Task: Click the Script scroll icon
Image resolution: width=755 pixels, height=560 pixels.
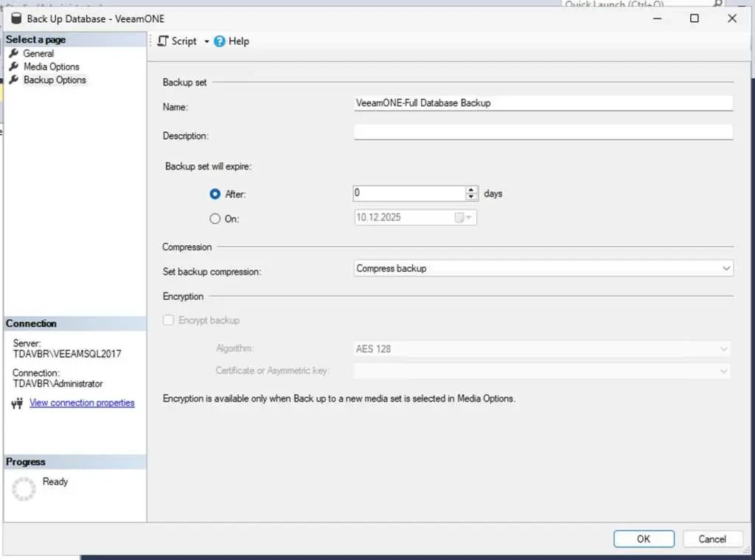Action: pos(163,41)
